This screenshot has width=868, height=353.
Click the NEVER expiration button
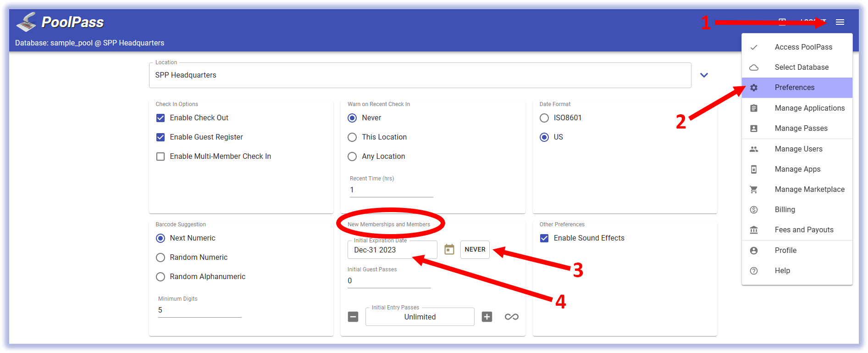coord(475,250)
